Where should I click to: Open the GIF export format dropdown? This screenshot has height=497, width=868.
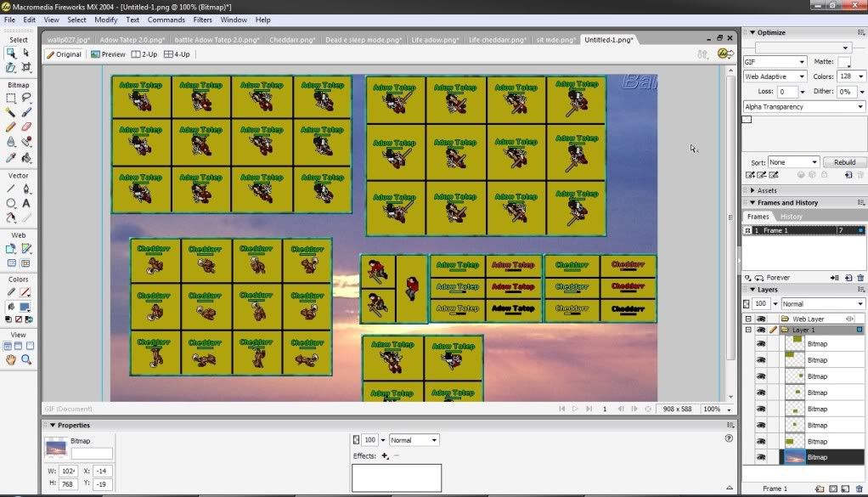[775, 62]
